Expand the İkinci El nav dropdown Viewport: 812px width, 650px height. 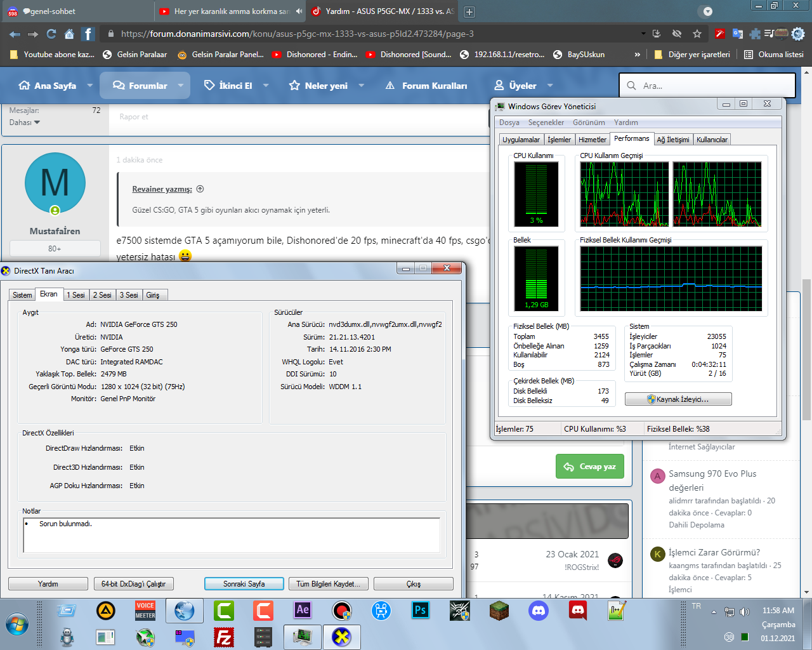(266, 86)
